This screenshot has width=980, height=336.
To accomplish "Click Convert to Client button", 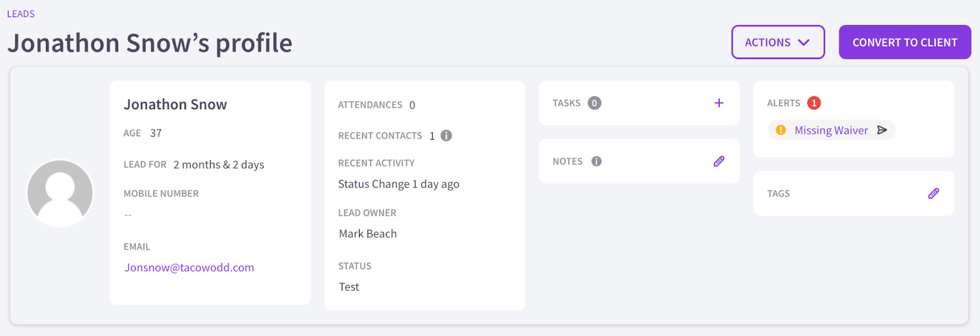I will 905,42.
